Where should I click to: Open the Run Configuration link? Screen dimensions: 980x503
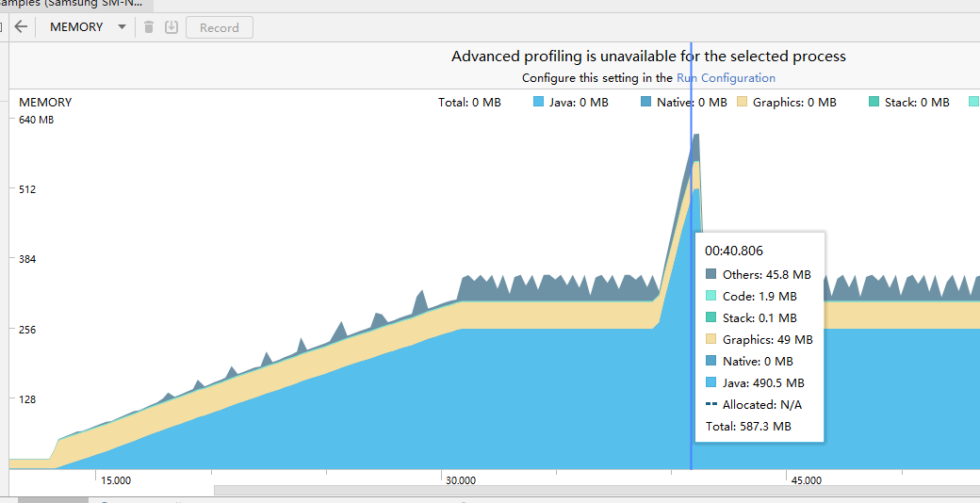point(726,78)
